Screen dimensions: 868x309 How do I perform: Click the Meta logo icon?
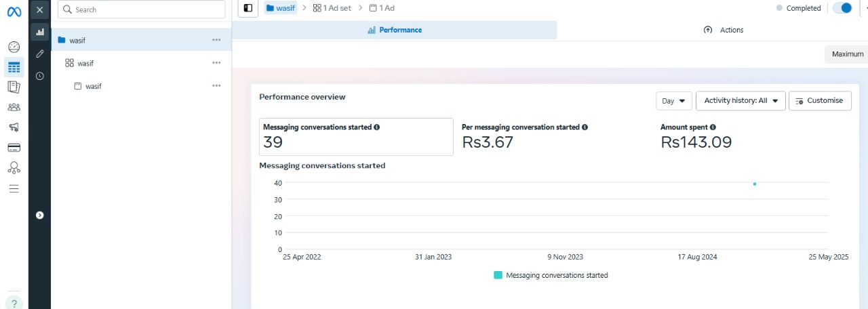tap(14, 10)
